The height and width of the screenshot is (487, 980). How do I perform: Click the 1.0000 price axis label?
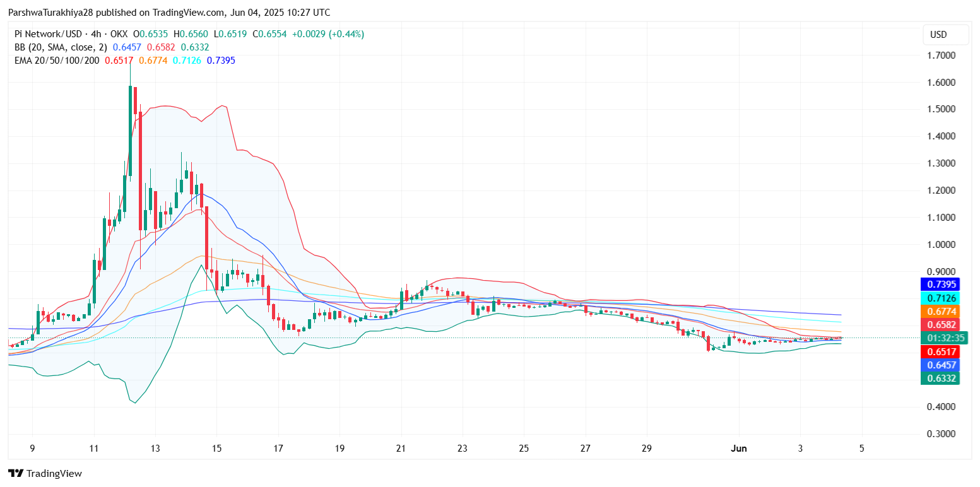[940, 245]
